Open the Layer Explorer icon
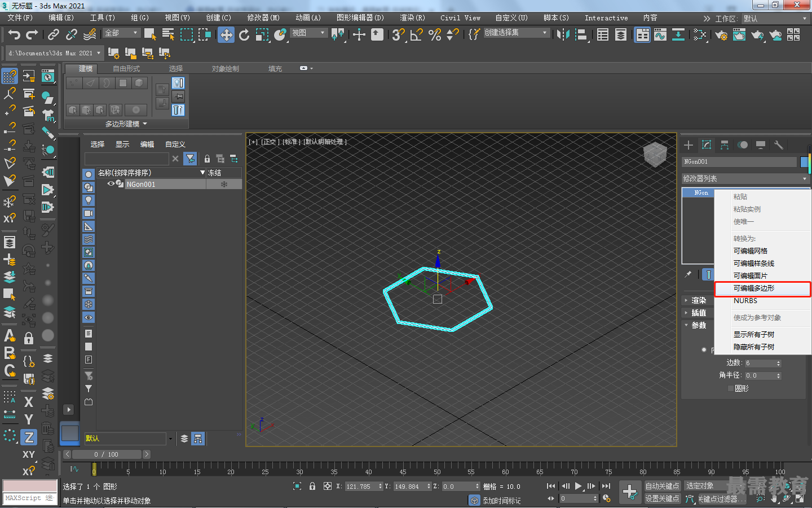This screenshot has width=812, height=508. (621, 35)
